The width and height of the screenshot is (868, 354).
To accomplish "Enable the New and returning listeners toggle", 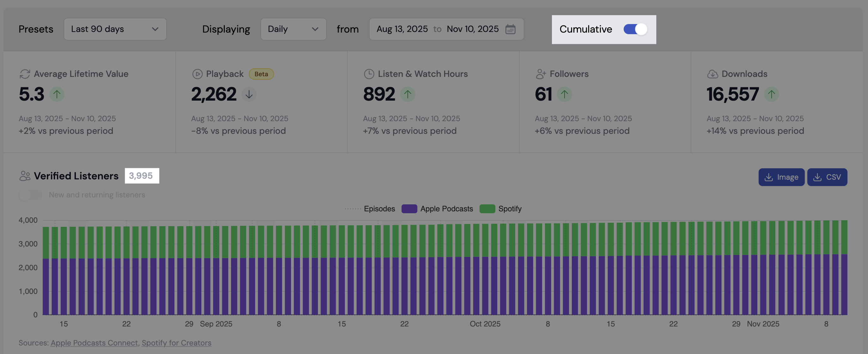I will tap(30, 195).
